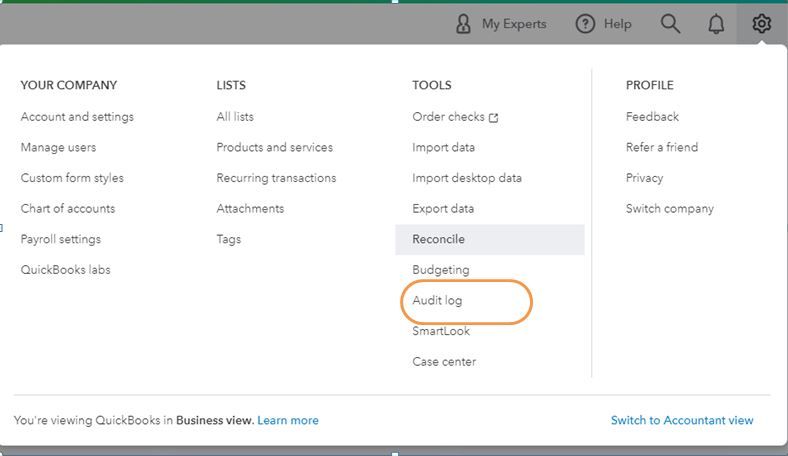This screenshot has width=788, height=456.
Task: Go to Recurring transactions
Action: click(x=276, y=178)
